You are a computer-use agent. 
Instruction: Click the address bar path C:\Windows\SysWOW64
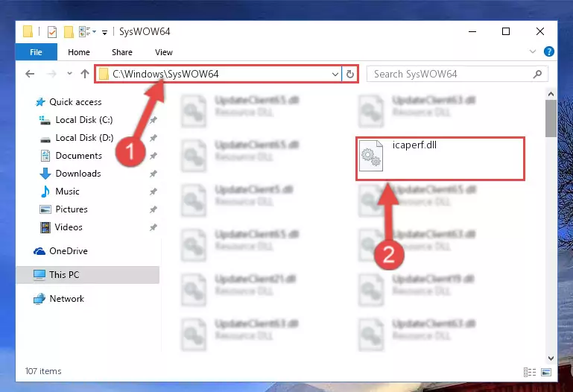click(x=165, y=75)
